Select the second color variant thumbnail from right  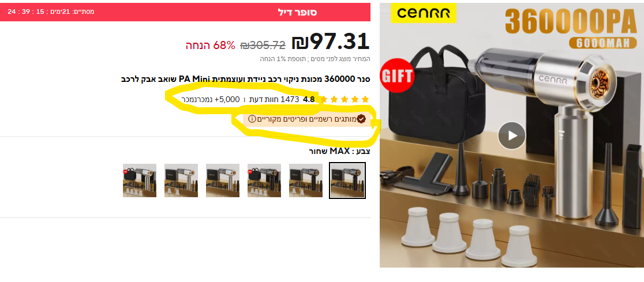pyautogui.click(x=306, y=181)
